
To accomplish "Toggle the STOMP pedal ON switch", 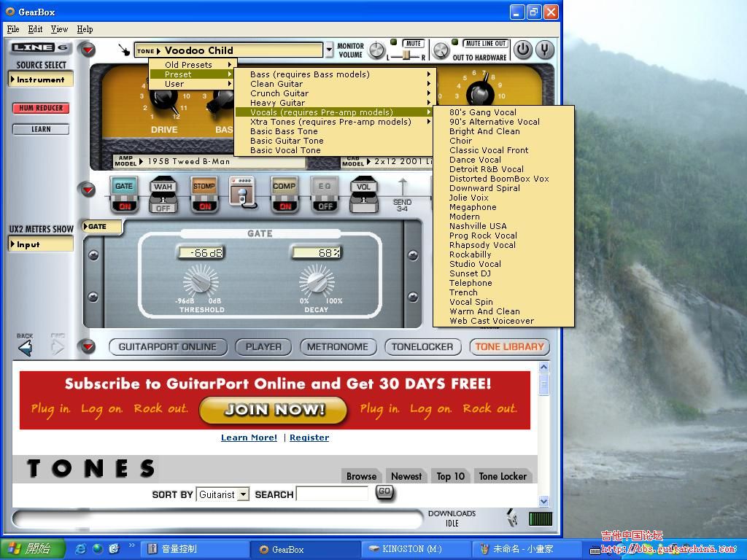I will [x=204, y=206].
